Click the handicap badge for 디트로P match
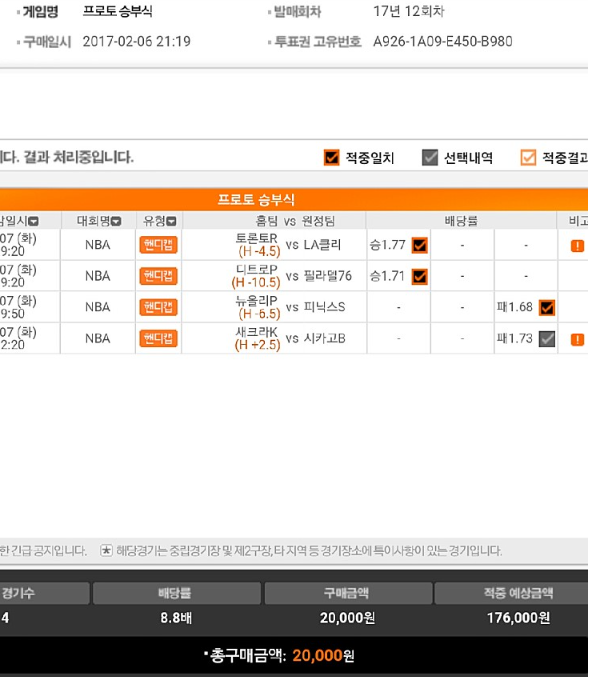The width and height of the screenshot is (589, 677). (158, 276)
